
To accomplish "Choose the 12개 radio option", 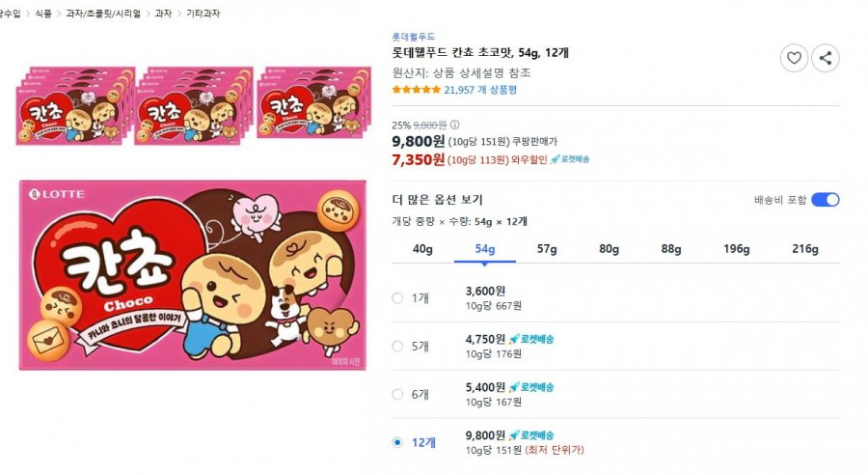I will pyautogui.click(x=397, y=442).
